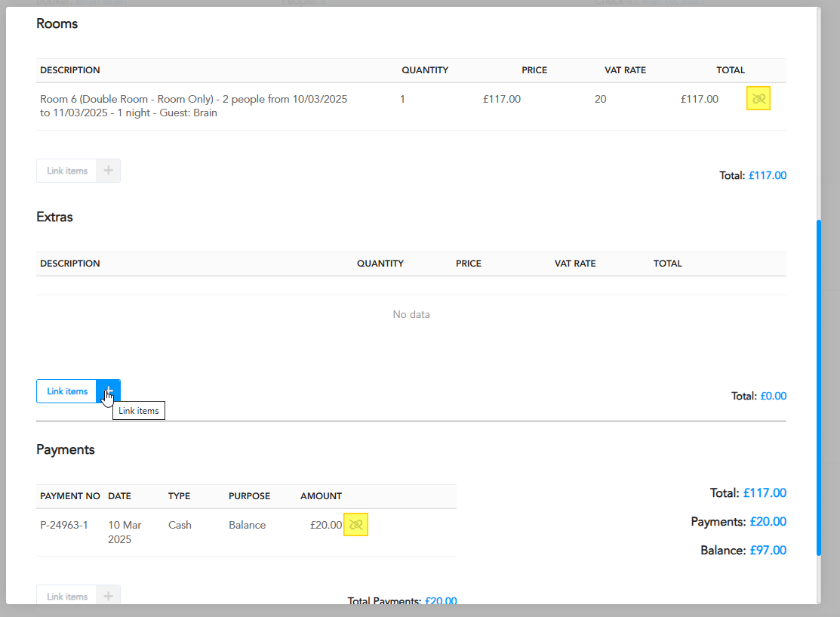Click the £20.00 amount cell
This screenshot has width=840, height=617.
point(326,525)
